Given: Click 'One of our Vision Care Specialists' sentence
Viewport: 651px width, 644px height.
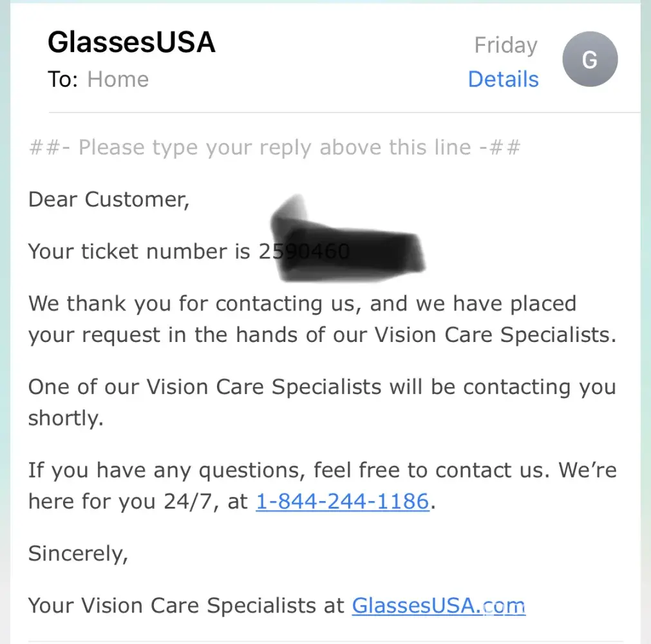Looking at the screenshot, I should click(322, 387).
